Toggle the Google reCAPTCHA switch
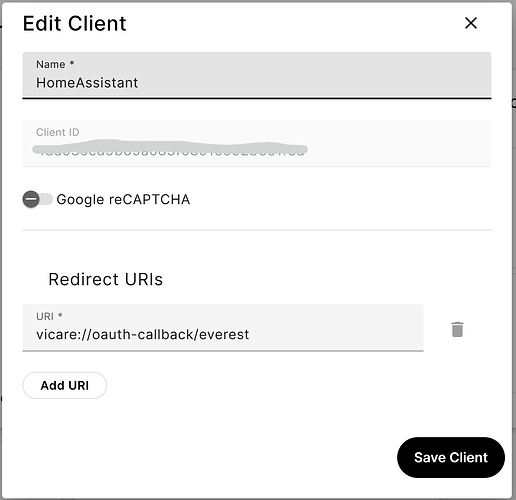This screenshot has height=500, width=516. tap(37, 199)
